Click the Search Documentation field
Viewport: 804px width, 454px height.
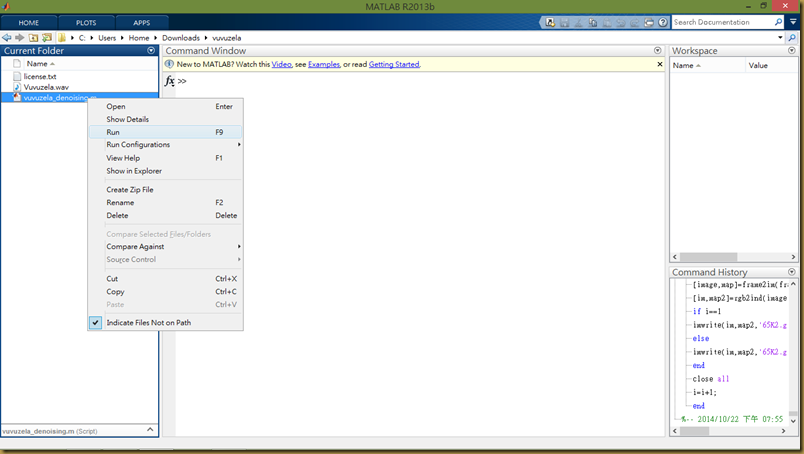(x=722, y=22)
